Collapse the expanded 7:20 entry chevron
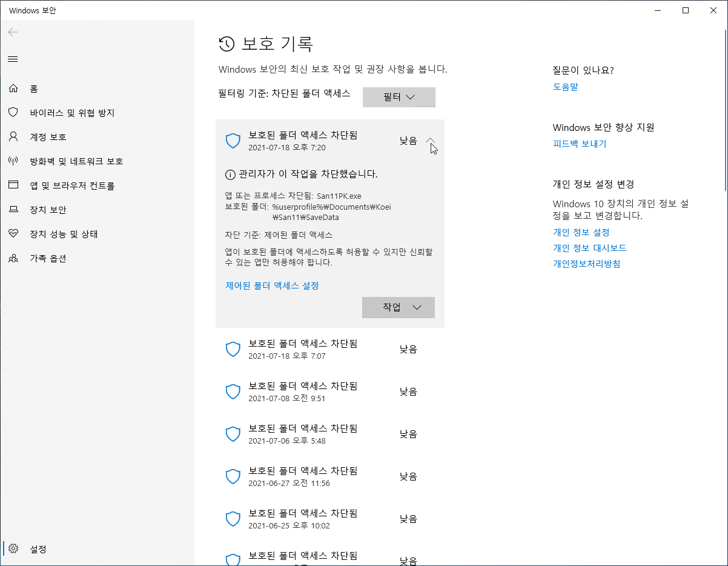The image size is (728, 566). (x=431, y=141)
